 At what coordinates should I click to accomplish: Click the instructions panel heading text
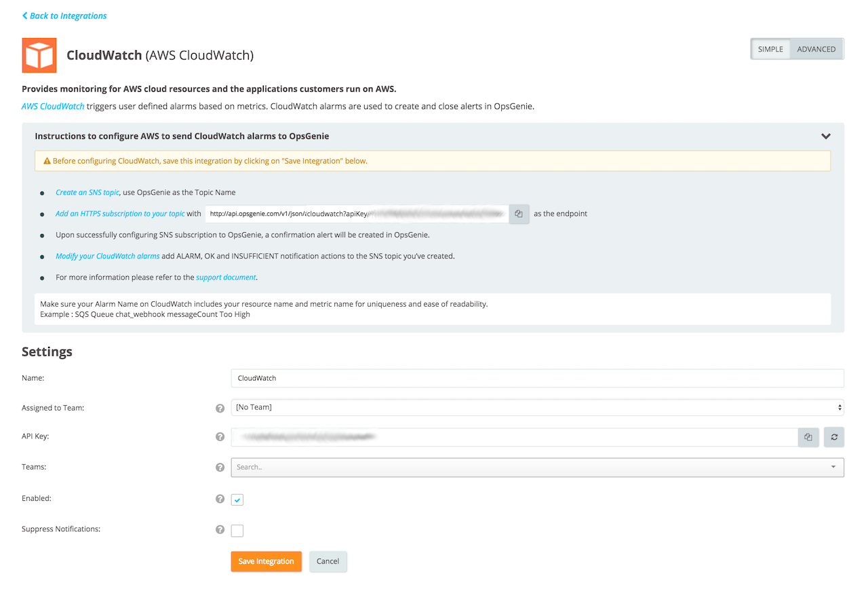click(x=182, y=136)
